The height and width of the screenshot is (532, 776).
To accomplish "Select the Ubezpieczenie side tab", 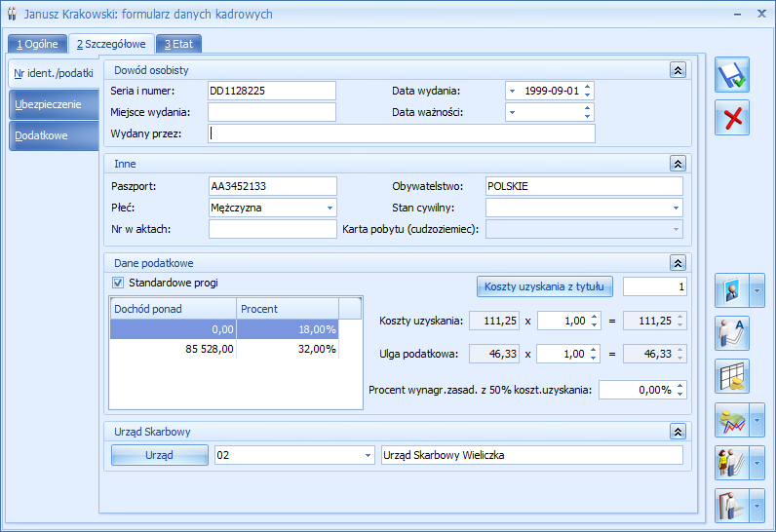I will pos(54,104).
